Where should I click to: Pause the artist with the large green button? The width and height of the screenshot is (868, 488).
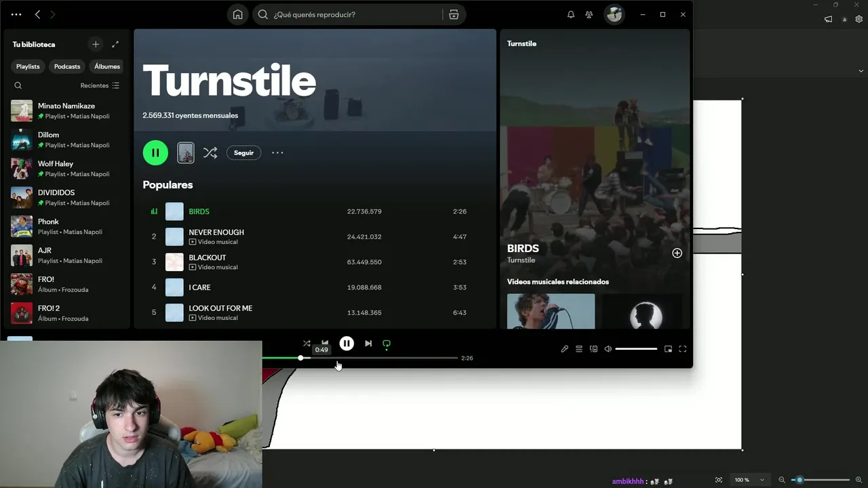coord(155,152)
